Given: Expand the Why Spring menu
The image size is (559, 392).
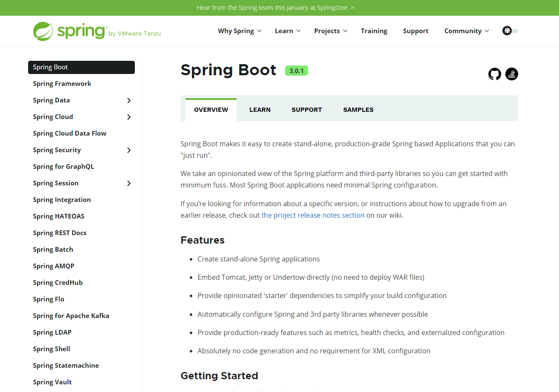Looking at the screenshot, I should (240, 31).
